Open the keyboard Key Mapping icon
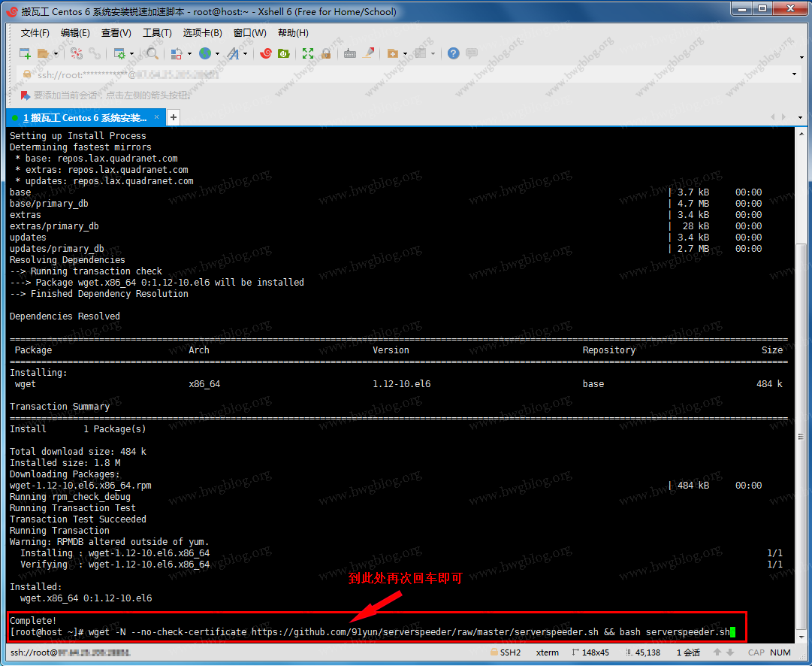 (x=350, y=53)
